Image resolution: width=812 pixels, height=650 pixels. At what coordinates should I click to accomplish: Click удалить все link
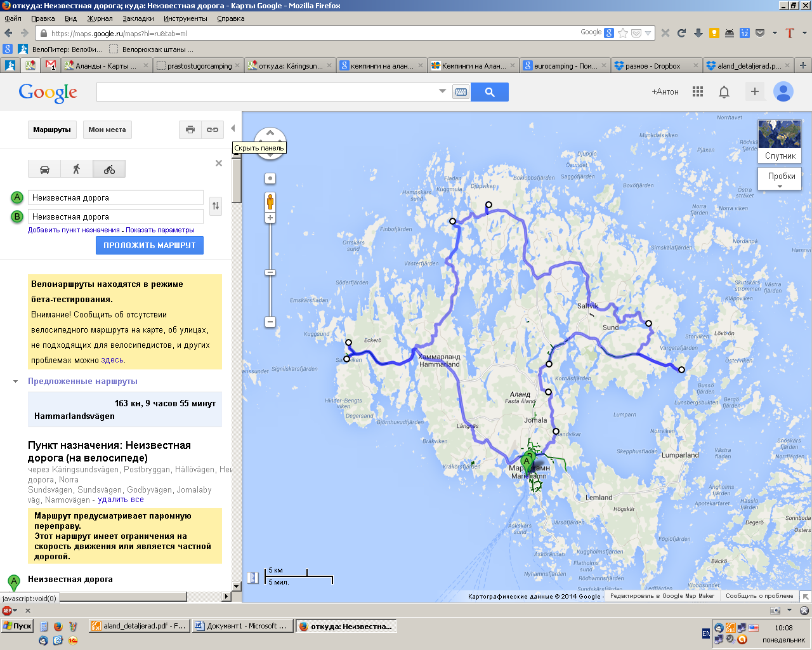(x=121, y=500)
